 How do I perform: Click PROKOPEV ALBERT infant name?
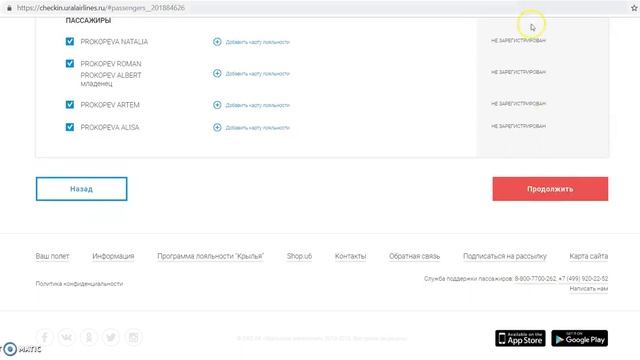click(111, 76)
